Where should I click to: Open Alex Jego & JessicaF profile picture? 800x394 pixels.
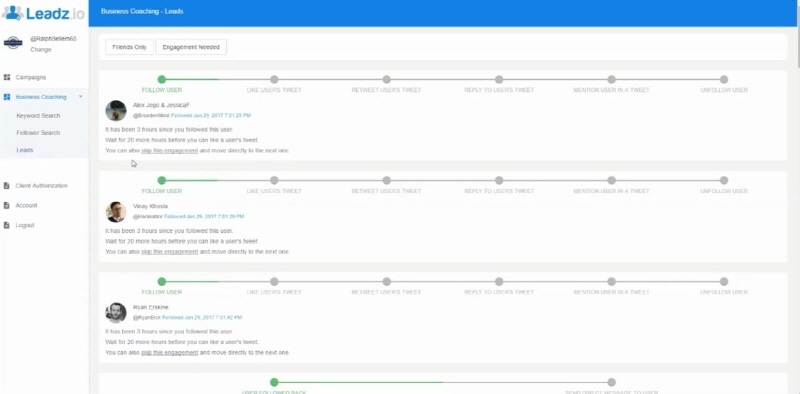point(116,110)
